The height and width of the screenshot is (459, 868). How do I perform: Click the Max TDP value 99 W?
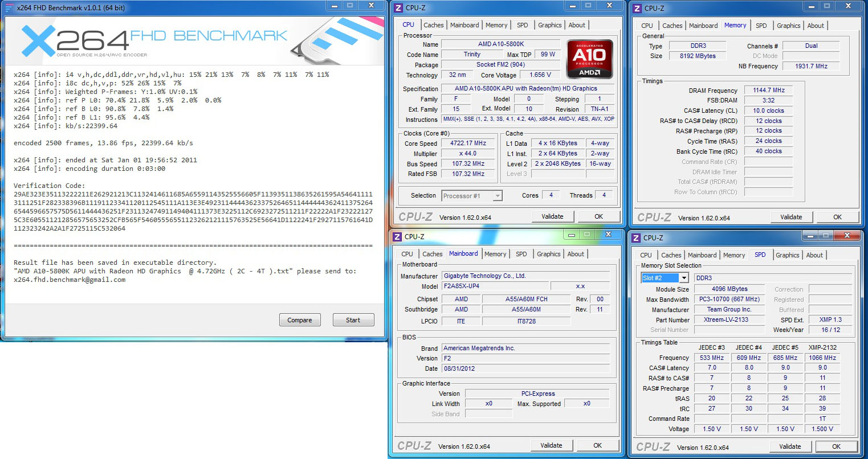(548, 54)
